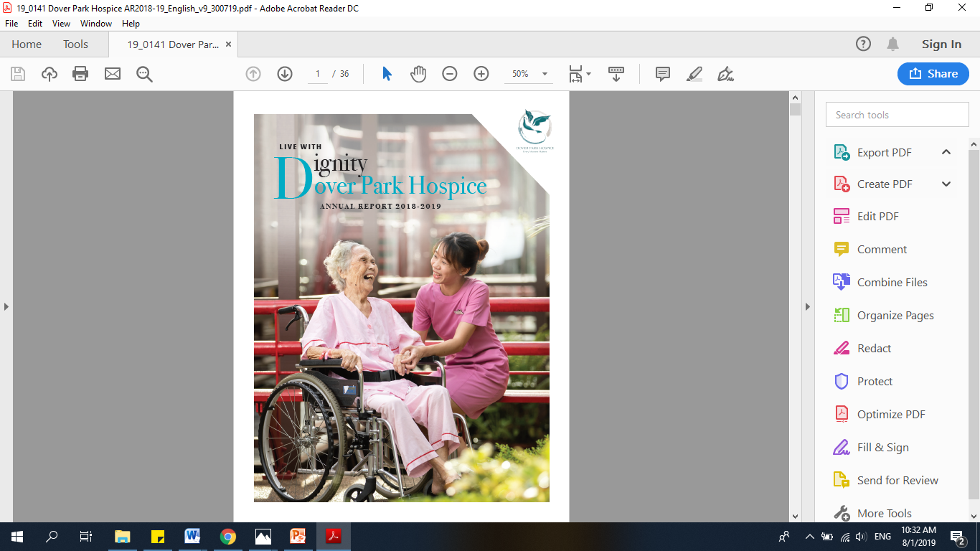
Task: Expand the Create PDF section chevron
Action: [946, 184]
